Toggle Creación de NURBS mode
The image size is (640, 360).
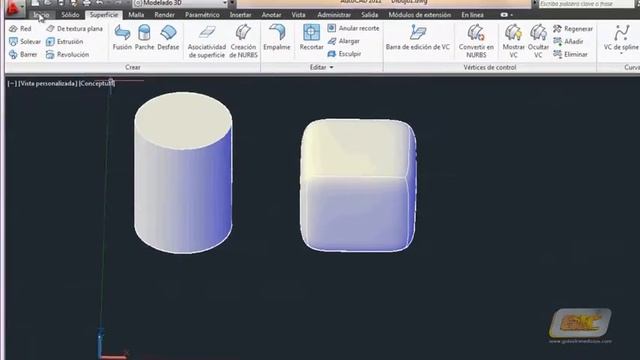(x=243, y=42)
